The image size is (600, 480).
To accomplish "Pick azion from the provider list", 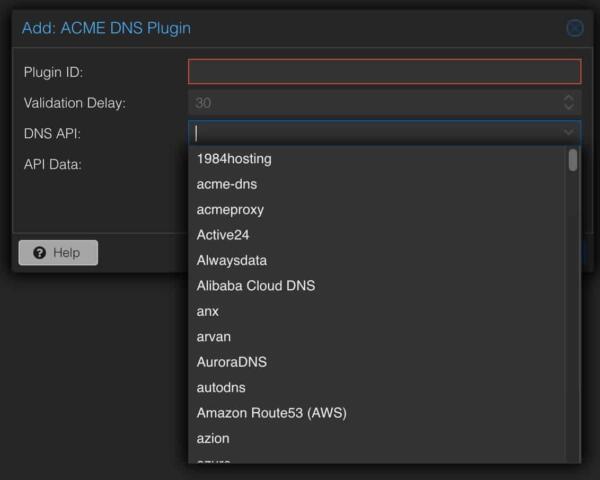I will tap(213, 438).
